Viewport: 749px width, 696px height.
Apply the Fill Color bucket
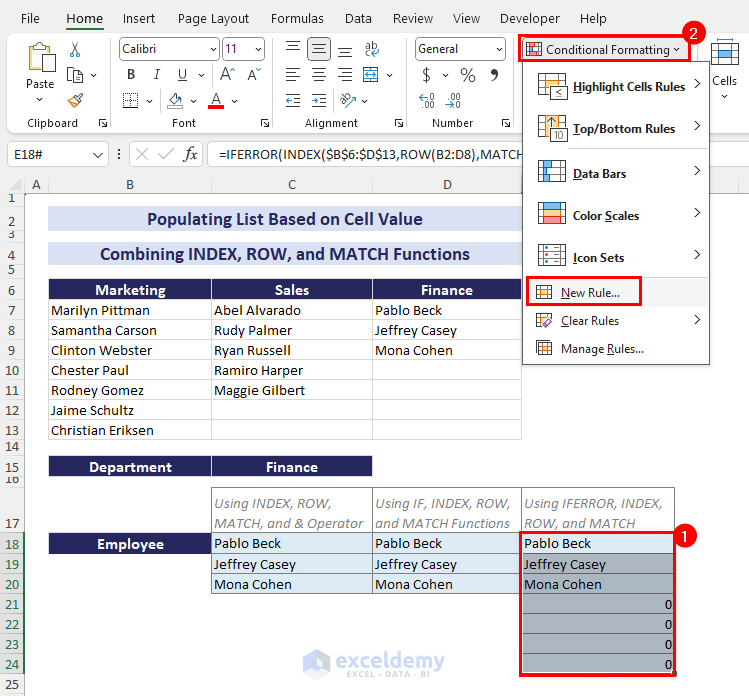coord(175,100)
